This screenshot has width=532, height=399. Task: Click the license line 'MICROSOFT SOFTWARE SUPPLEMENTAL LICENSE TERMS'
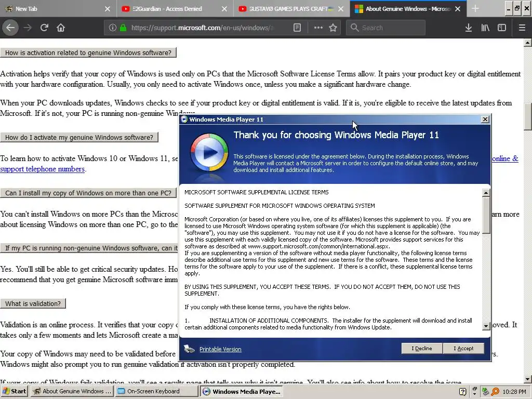(x=257, y=192)
